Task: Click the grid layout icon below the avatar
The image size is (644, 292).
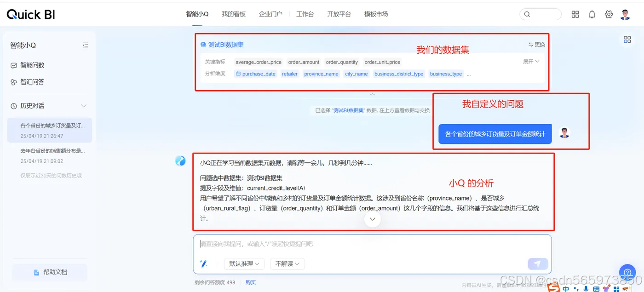Action: pos(627,40)
